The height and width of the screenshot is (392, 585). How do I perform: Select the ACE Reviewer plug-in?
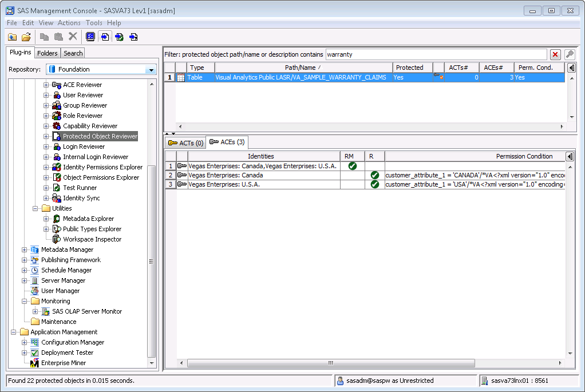tap(82, 85)
